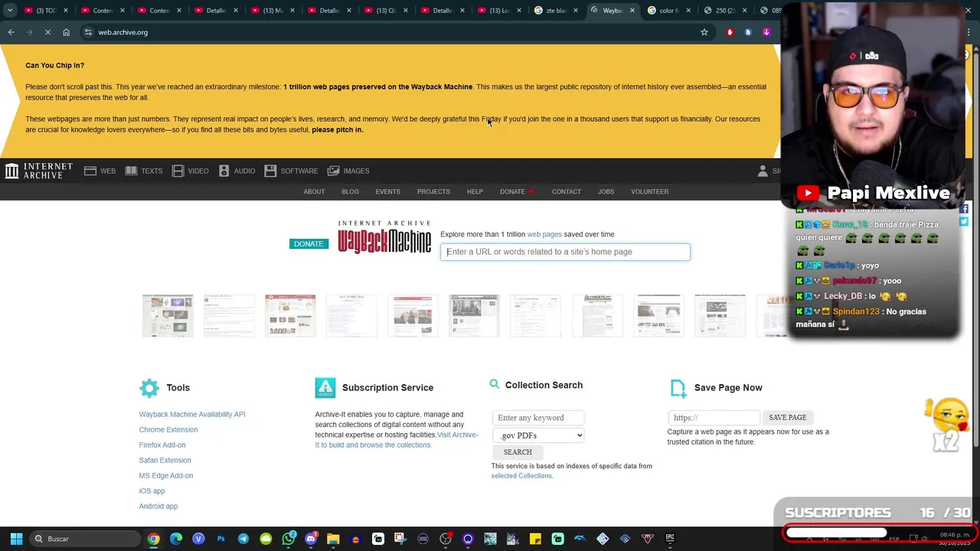
Task: Go back with browser back arrow
Action: tap(11, 32)
